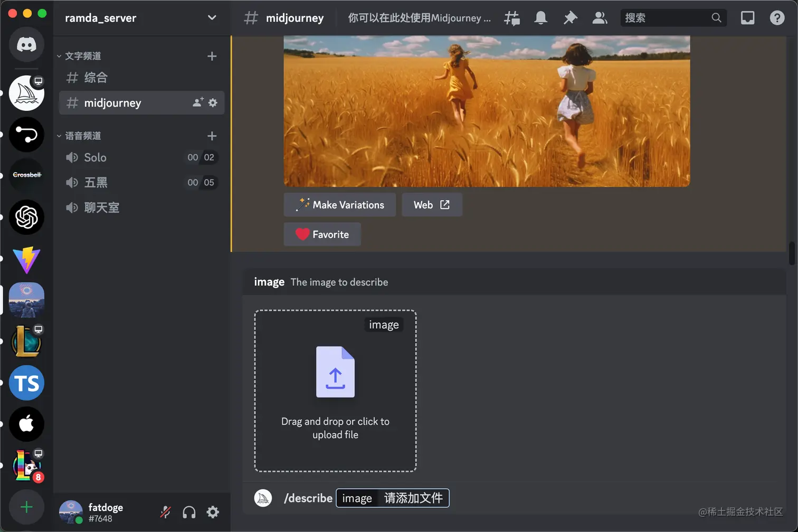Select the 综合 text channel

pos(141,78)
